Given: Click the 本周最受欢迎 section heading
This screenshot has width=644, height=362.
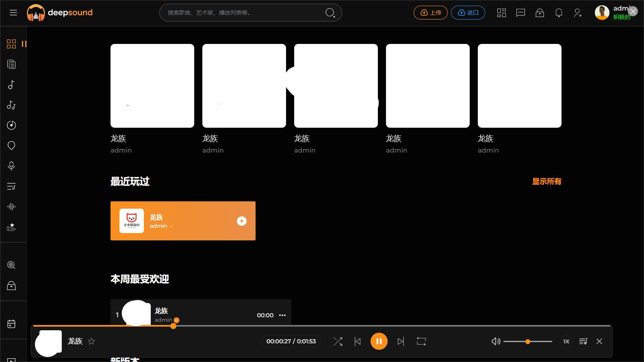Looking at the screenshot, I should tap(140, 279).
